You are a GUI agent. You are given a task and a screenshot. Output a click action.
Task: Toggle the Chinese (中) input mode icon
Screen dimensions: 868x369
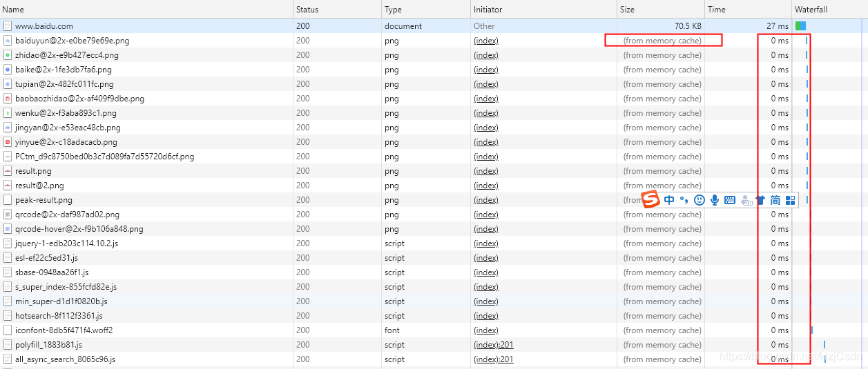669,200
